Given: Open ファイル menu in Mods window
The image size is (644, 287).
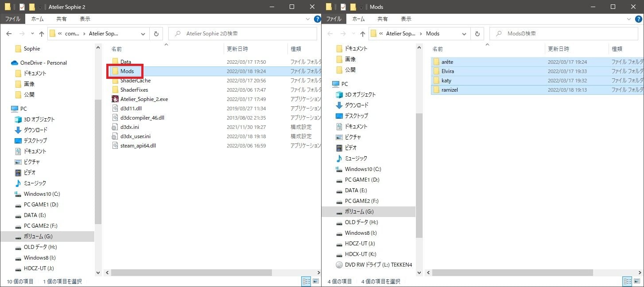Looking at the screenshot, I should [334, 19].
